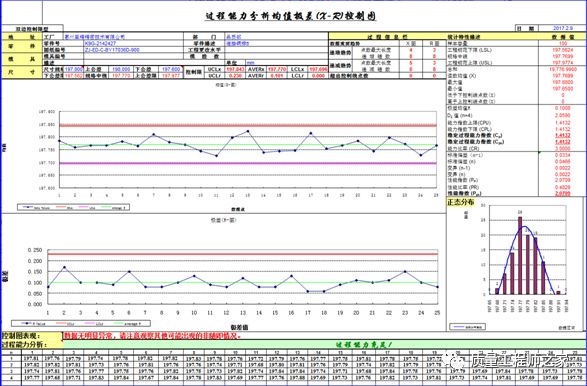Click the R chart legend box
This screenshot has height=386, width=587.
pyautogui.click(x=81, y=323)
